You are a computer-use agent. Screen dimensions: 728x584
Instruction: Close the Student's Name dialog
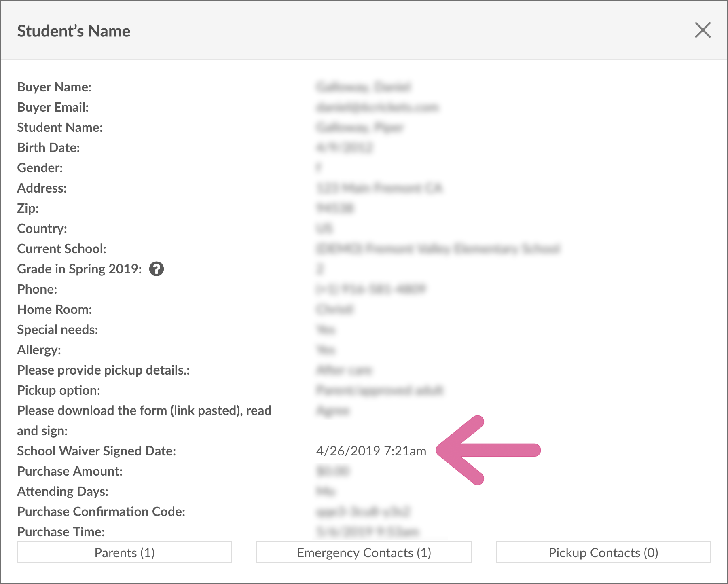click(x=703, y=30)
